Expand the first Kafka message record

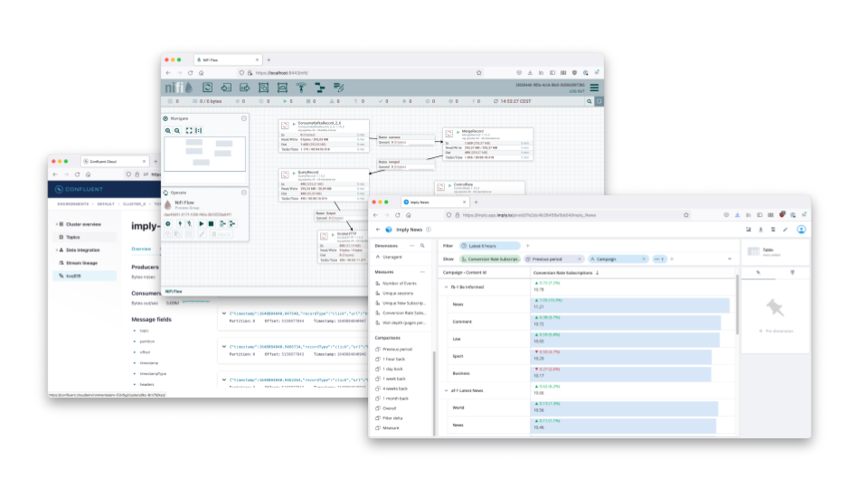tap(224, 313)
